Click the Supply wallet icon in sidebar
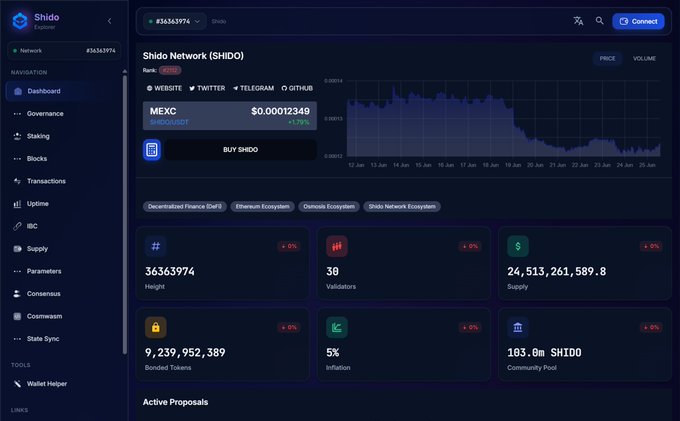The width and height of the screenshot is (680, 421). tap(17, 248)
